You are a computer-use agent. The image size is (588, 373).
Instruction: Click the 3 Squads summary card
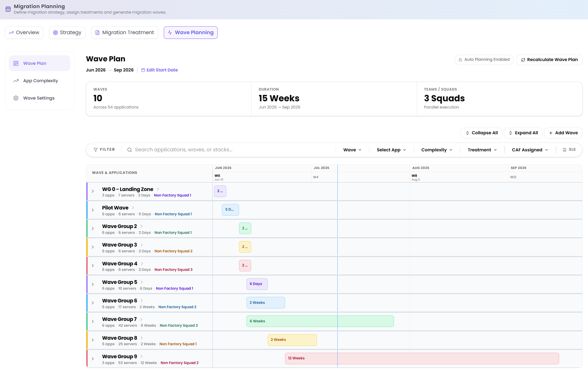(x=499, y=99)
